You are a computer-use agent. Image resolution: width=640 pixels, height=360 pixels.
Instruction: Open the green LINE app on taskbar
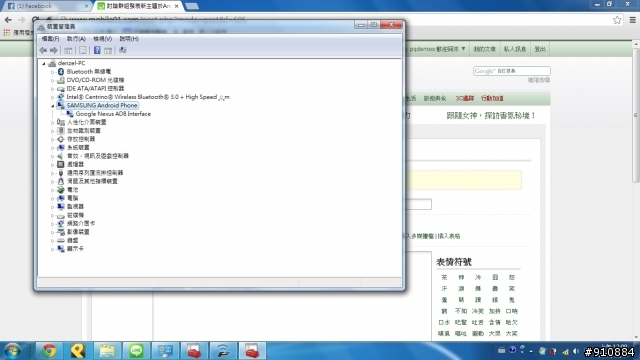[136, 351]
